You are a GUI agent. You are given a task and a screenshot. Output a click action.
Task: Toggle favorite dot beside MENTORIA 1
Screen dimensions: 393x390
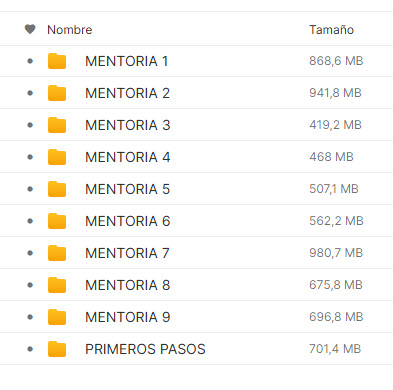click(30, 61)
